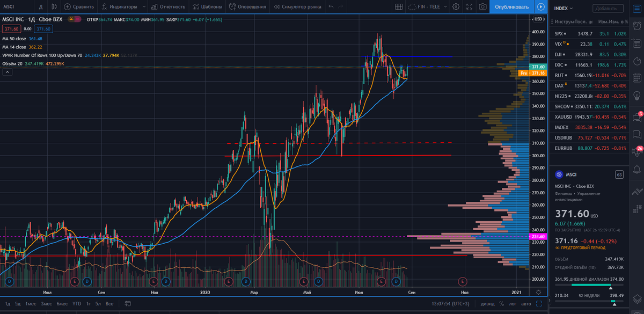This screenshot has width=644, height=314.
Task: Select the 1д time range
Action: coord(6,304)
